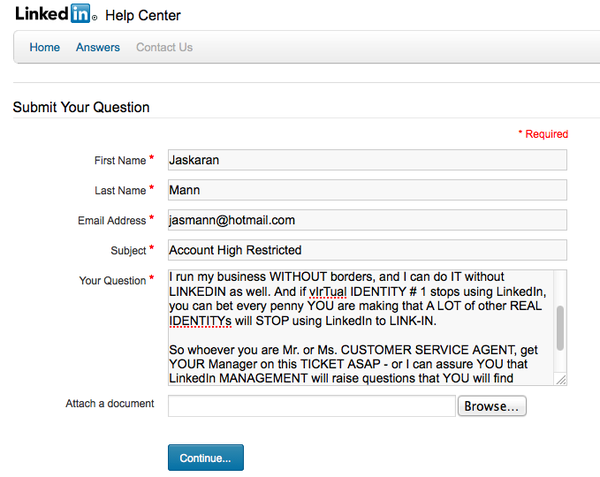Open the Home tab
600x477 pixels.
coord(45,47)
